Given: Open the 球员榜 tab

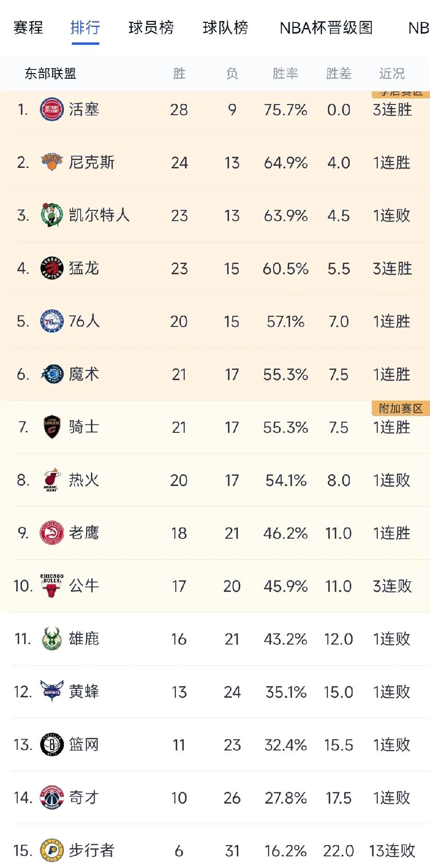Looking at the screenshot, I should coord(151,28).
